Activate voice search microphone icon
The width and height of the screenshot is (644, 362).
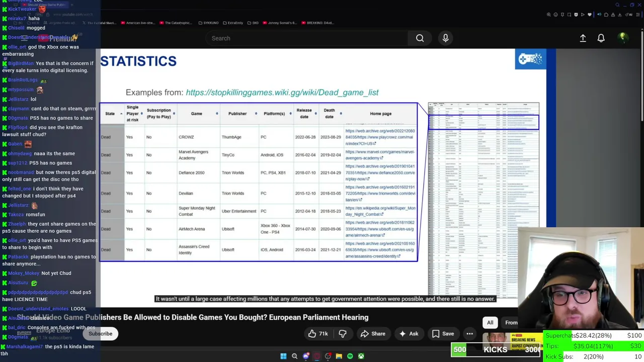(x=445, y=38)
